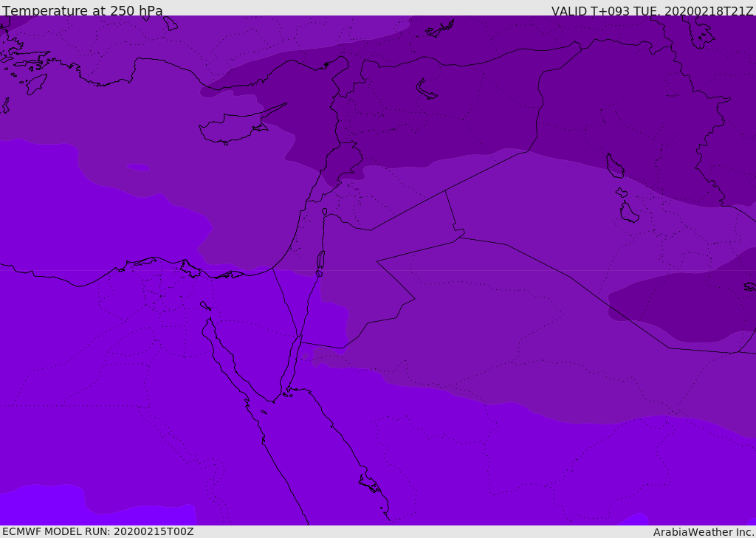Click the VALID T+093 timestamp text
The height and width of the screenshot is (538, 756).
(652, 11)
